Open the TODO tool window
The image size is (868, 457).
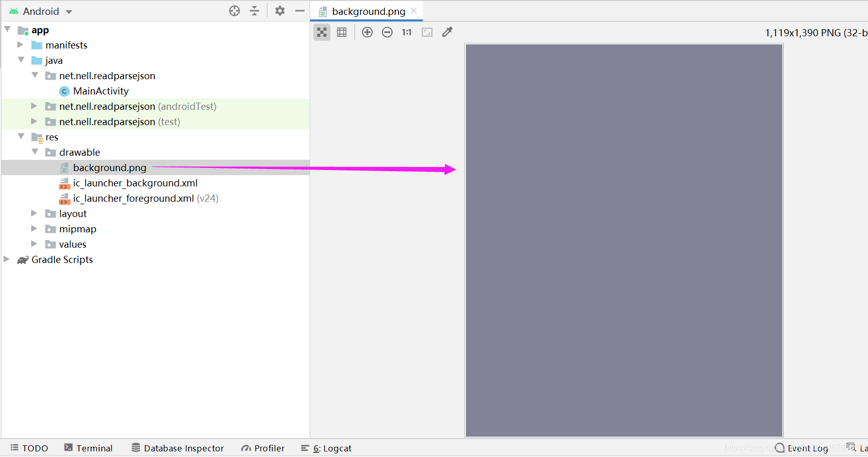[x=29, y=448]
